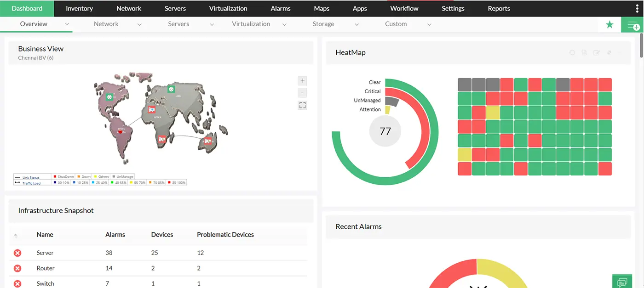Open the Storage dashboard dropdown
The image size is (644, 288).
pos(357,24)
